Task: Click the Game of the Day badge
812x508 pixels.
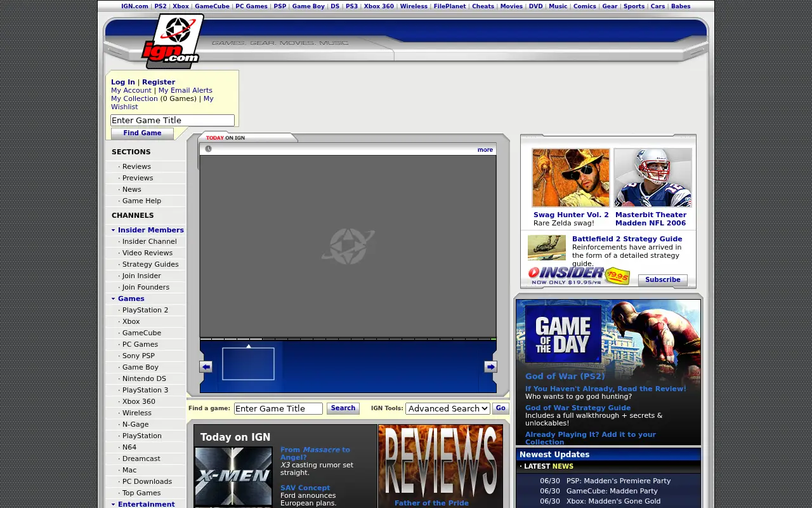Action: click(x=563, y=334)
